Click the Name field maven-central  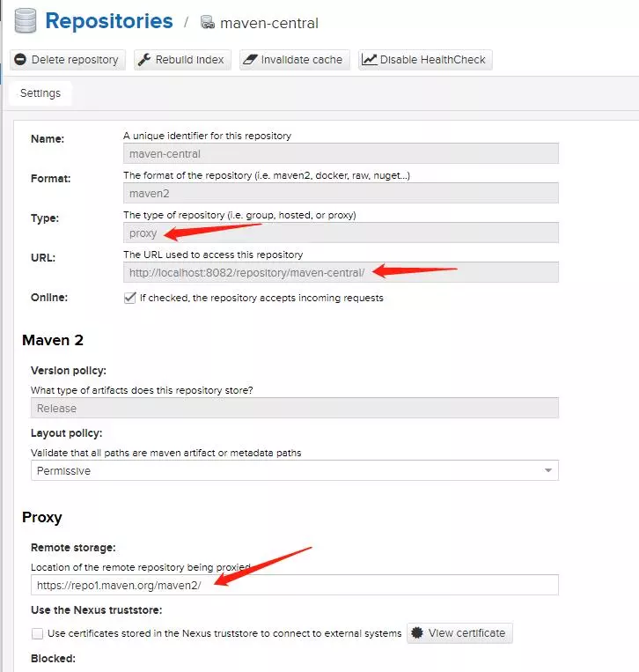341,153
